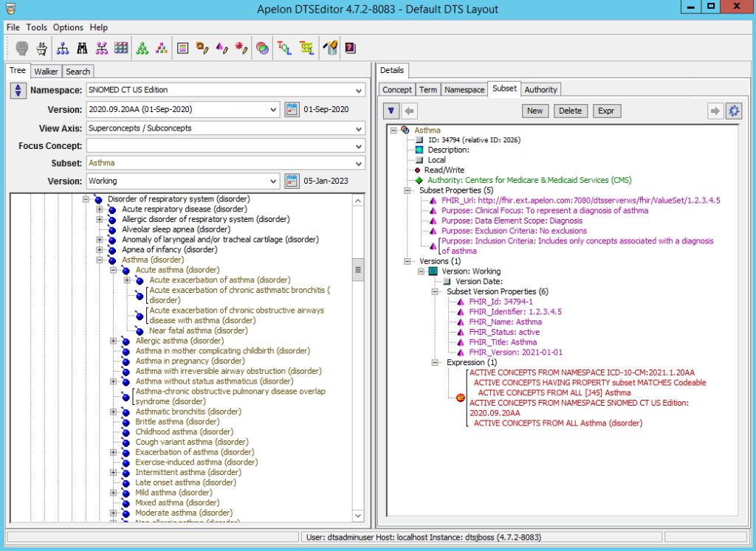
Task: Click the overlapping colored circles subset icon
Action: pyautogui.click(x=262, y=48)
